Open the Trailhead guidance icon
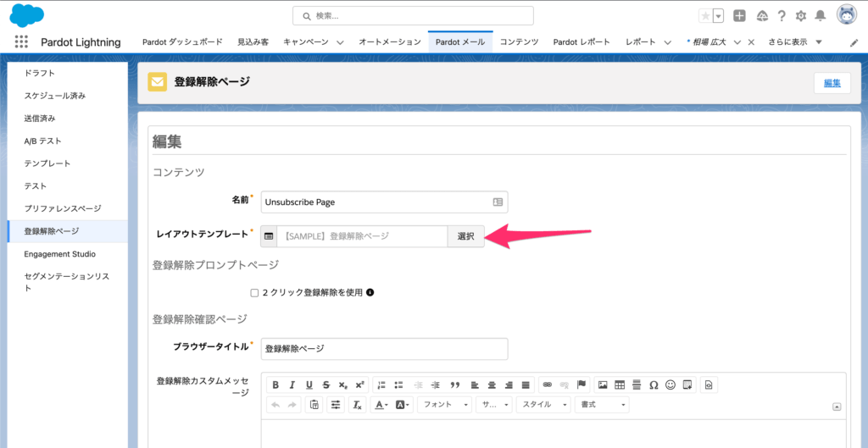The width and height of the screenshot is (868, 448). pyautogui.click(x=762, y=16)
